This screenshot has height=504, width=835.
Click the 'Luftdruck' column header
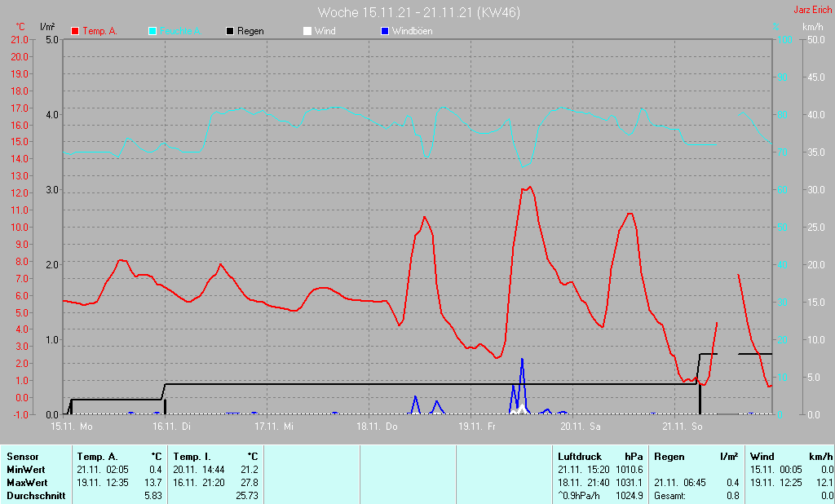(580, 457)
